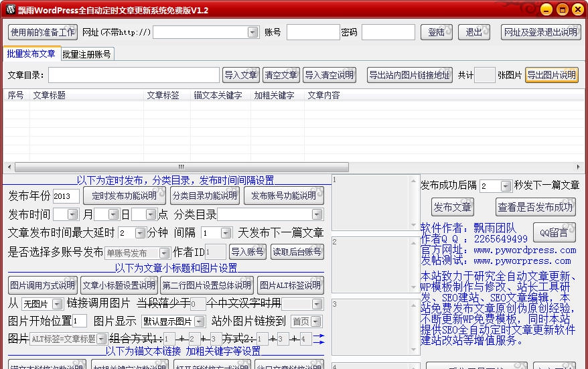Click the 文章目录 path input field
Screen dimensions: 588x369
[x=134, y=75]
